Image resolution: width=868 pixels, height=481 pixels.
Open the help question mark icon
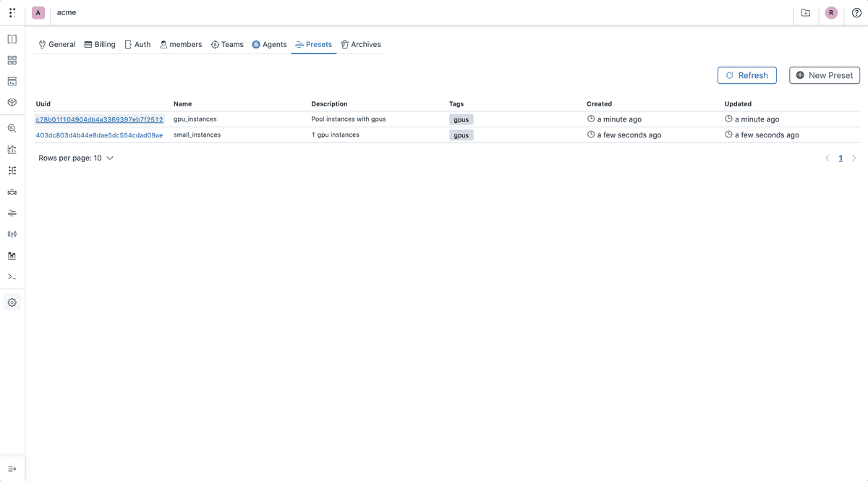click(x=857, y=12)
